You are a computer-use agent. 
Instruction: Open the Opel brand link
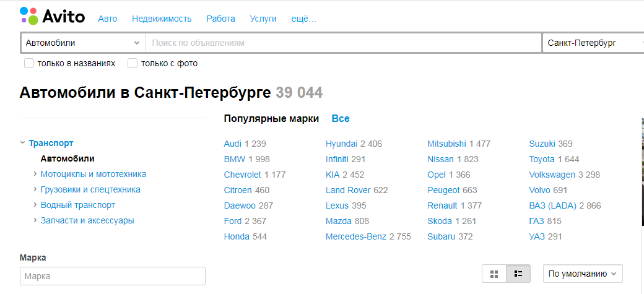(436, 175)
